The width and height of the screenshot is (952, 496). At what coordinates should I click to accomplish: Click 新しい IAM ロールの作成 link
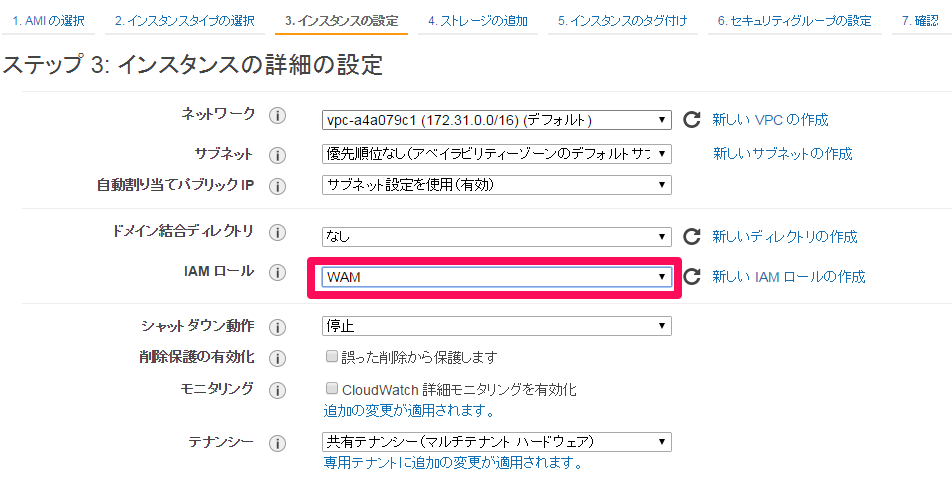pos(789,277)
